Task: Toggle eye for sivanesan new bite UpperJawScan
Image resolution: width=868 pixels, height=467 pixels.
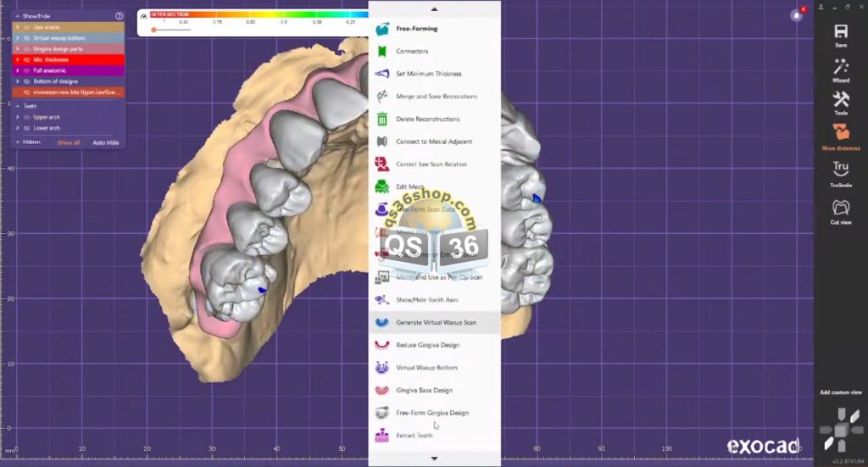Action: (x=26, y=92)
